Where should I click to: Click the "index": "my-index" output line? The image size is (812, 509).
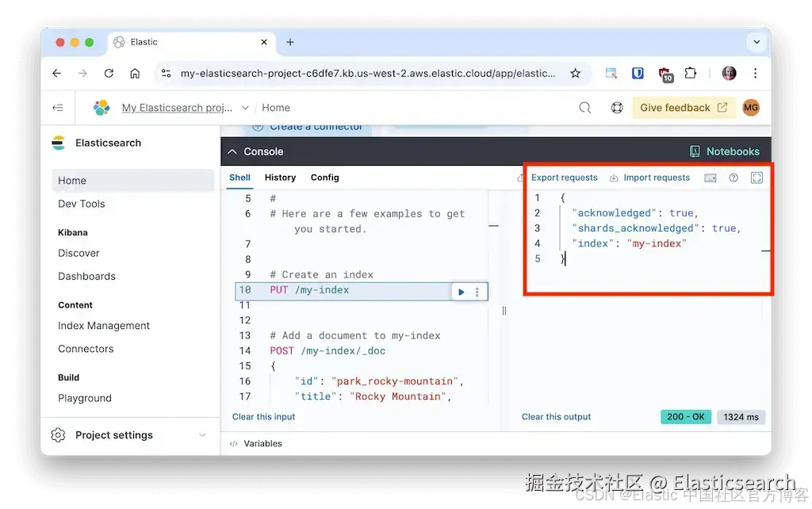click(629, 244)
